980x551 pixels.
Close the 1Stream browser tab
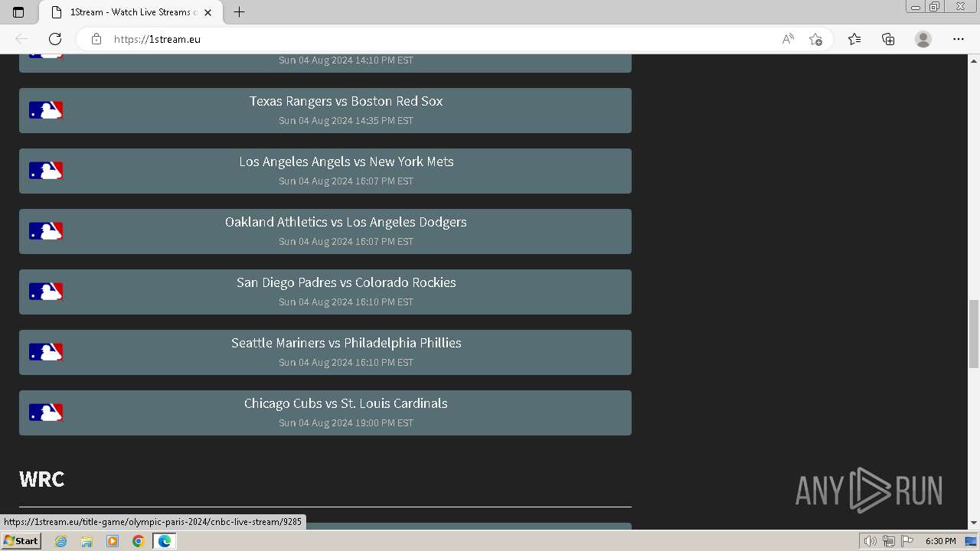click(x=207, y=12)
